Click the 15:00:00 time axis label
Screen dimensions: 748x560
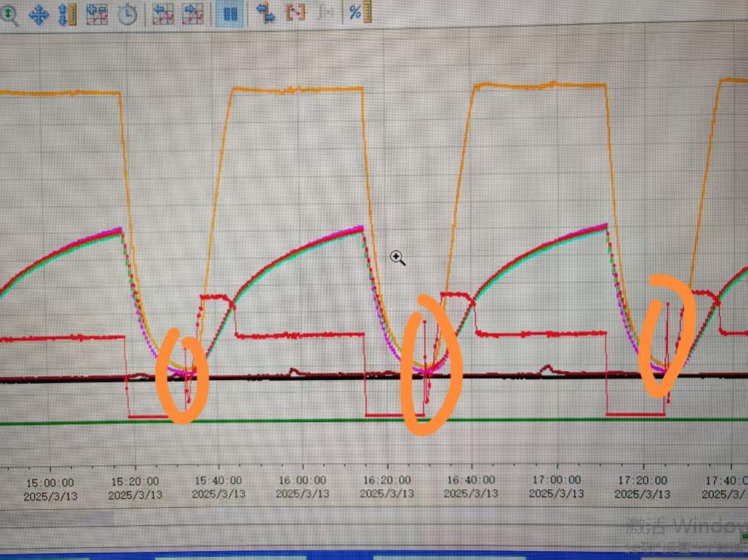point(50,482)
